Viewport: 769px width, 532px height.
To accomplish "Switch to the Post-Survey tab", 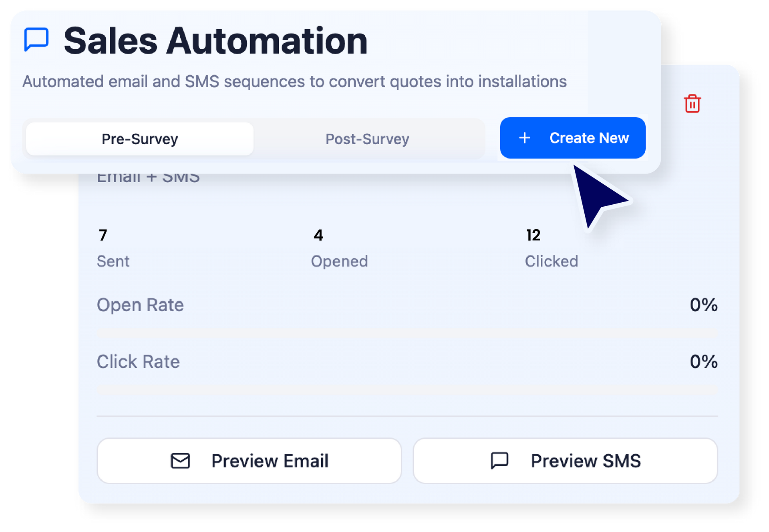I will pos(367,139).
